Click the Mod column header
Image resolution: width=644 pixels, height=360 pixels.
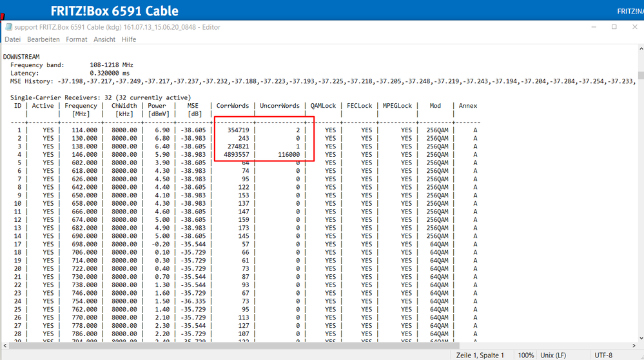(x=435, y=106)
